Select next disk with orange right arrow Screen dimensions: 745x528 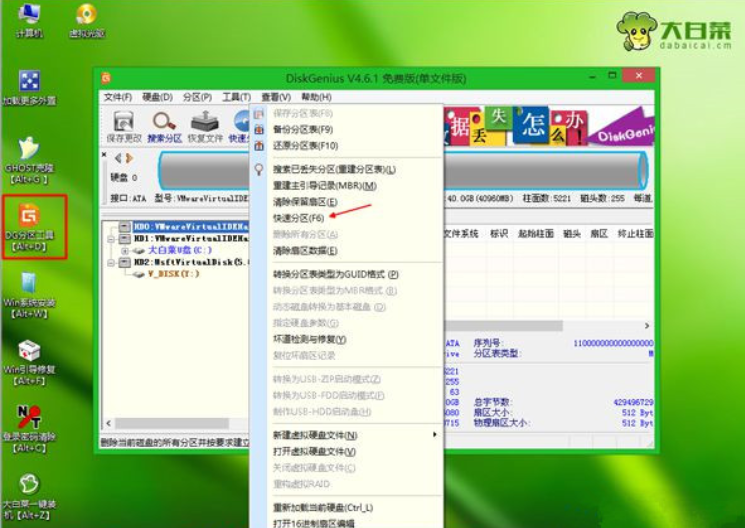129,158
